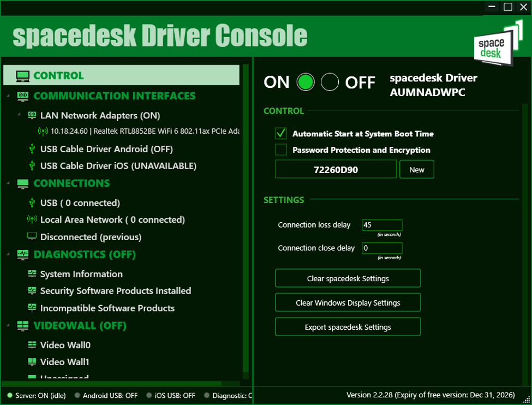The height and width of the screenshot is (405, 532).
Task: Click the spacedesk logo in header
Action: pos(498,43)
